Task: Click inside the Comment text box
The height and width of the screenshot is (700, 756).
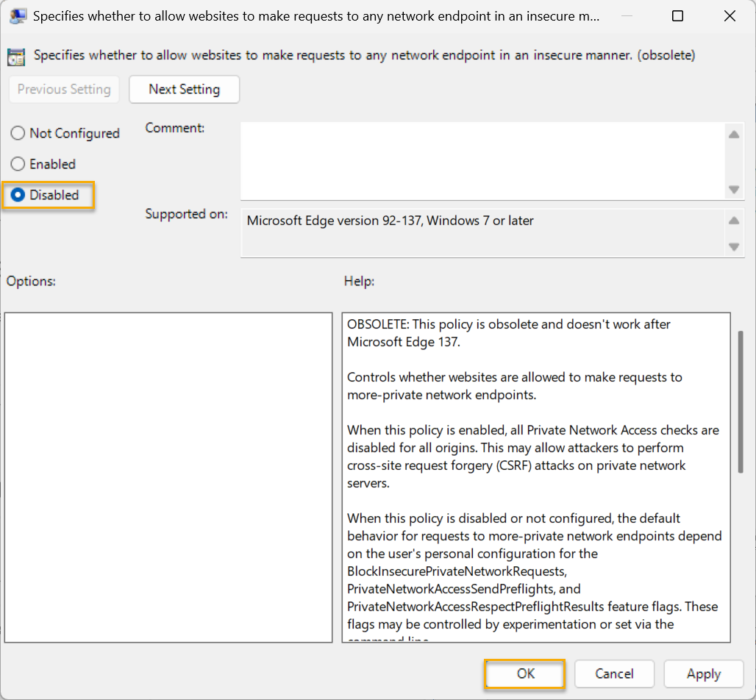Action: click(482, 160)
